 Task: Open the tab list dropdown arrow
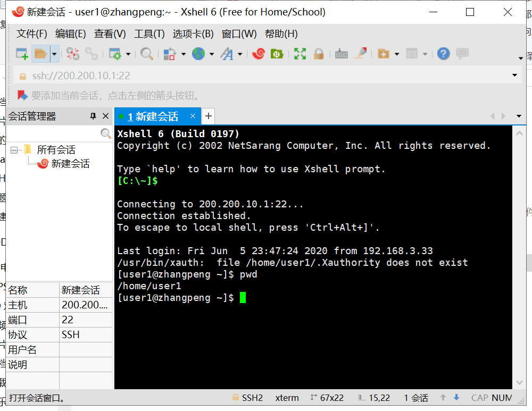click(x=519, y=116)
